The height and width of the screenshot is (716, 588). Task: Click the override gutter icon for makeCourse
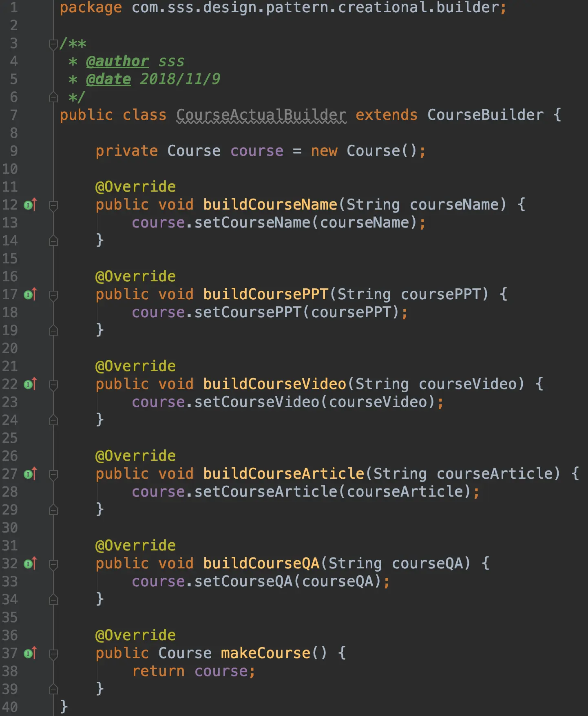pos(30,653)
